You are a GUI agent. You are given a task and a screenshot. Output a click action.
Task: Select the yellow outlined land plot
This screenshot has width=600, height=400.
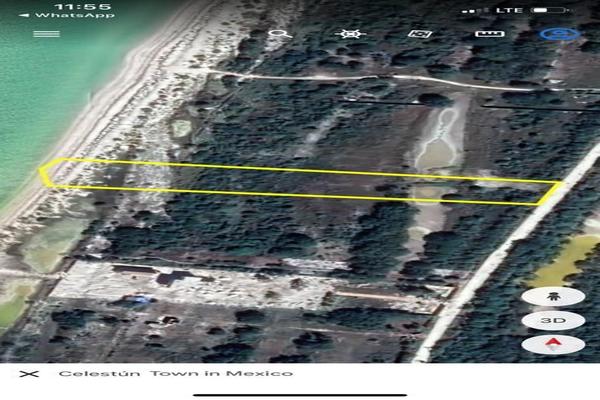point(300,181)
